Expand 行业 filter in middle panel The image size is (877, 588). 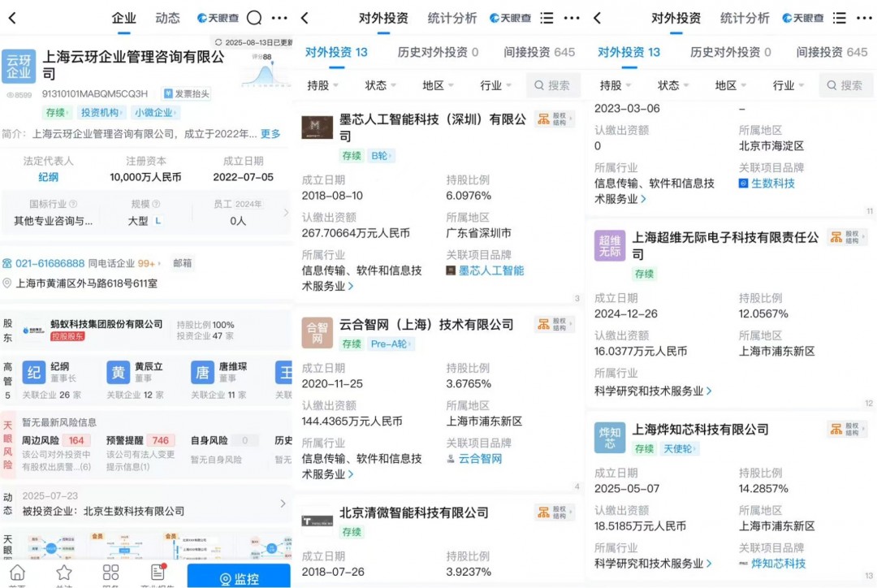pos(495,85)
